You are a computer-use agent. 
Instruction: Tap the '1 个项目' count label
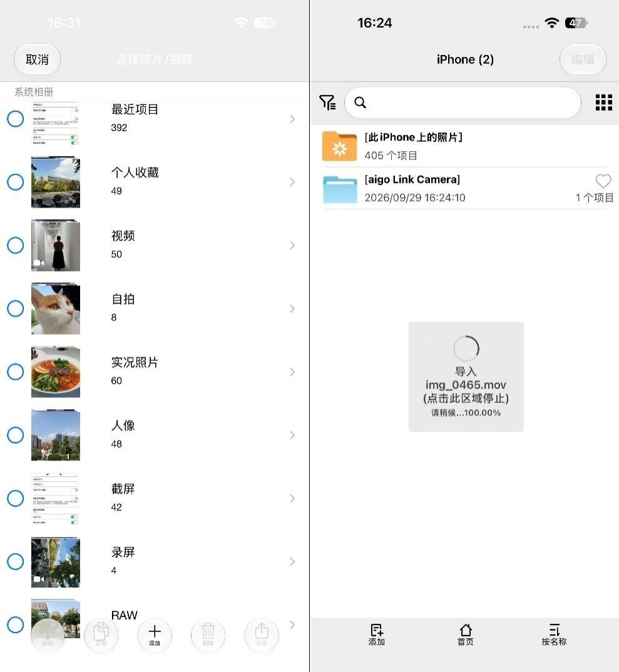(x=595, y=198)
